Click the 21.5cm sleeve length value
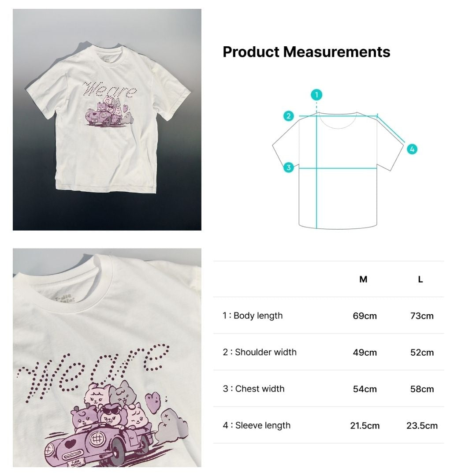This screenshot has width=476, height=476. coord(364,426)
